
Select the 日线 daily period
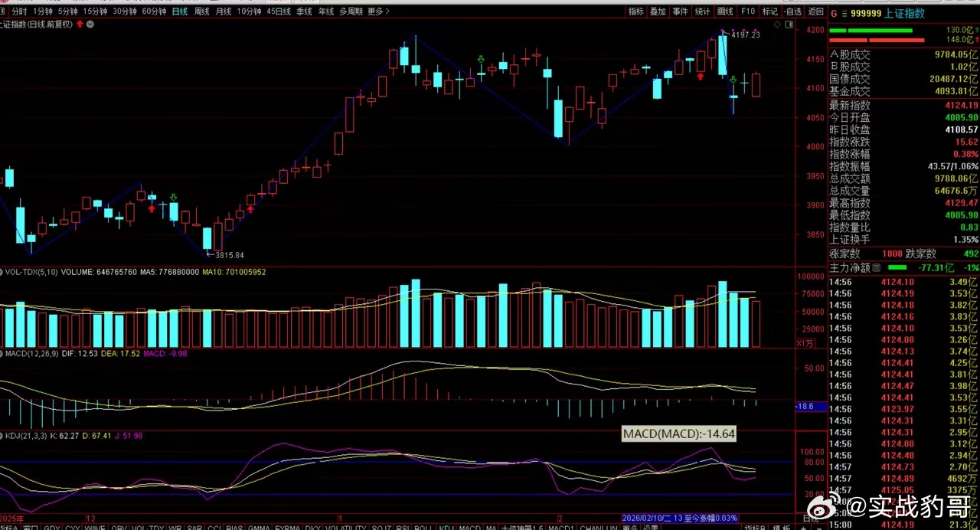click(x=179, y=11)
